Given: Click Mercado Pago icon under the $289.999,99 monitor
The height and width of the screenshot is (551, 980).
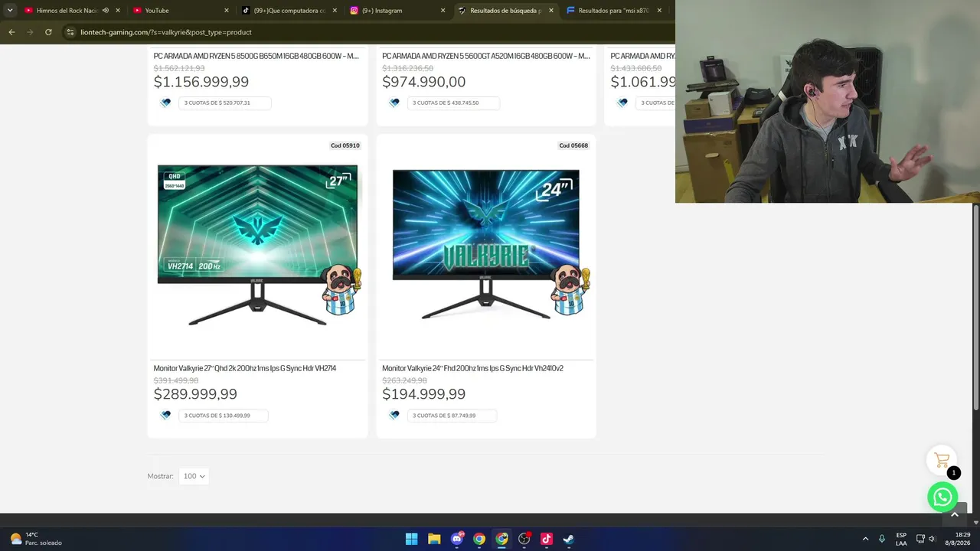Looking at the screenshot, I should point(165,416).
